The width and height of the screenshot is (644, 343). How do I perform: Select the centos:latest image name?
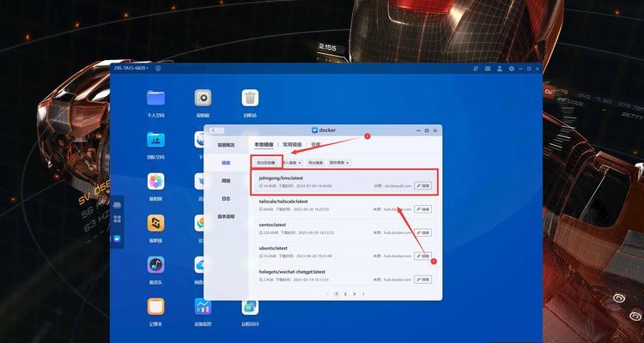pos(273,226)
